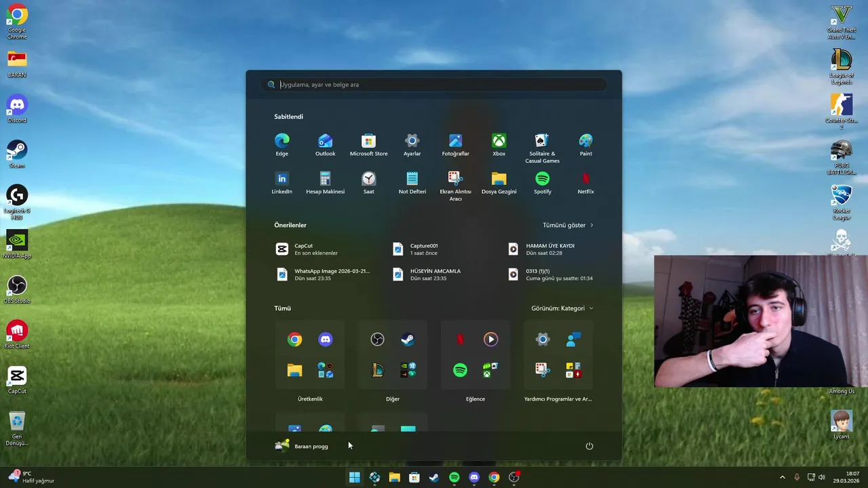Select the Riot Client desktop icon
The width and height of the screenshot is (868, 488).
(x=17, y=334)
